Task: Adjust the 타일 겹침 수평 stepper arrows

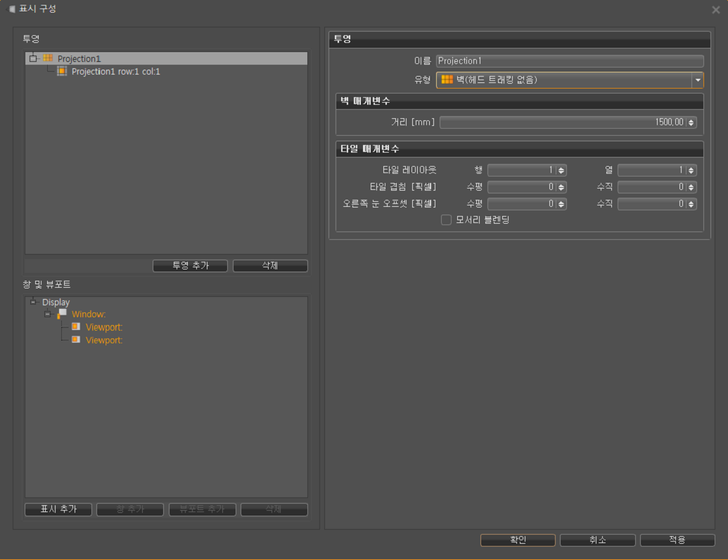Action: tap(561, 187)
